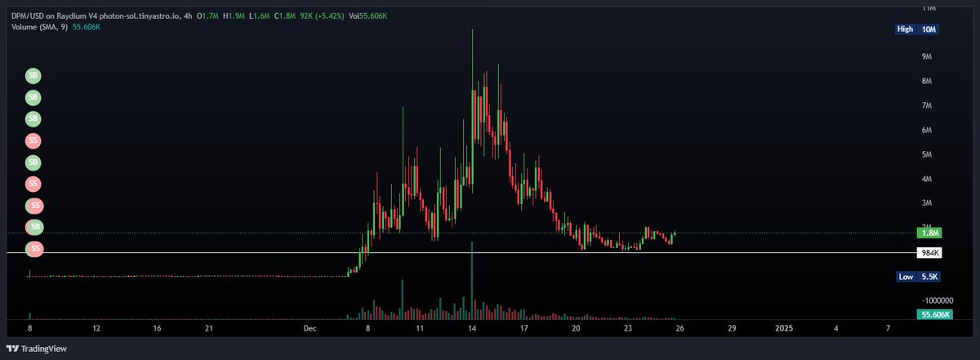The height and width of the screenshot is (360, 980).
Task: Click the Volume (SMA, 9) indicator label
Action: [x=41, y=27]
